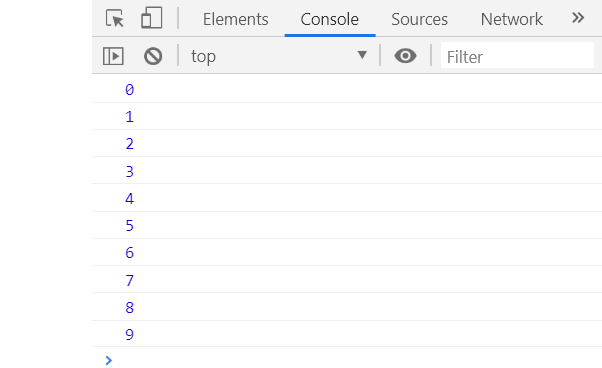Open the Network tab
602x368 pixels.
tap(511, 19)
